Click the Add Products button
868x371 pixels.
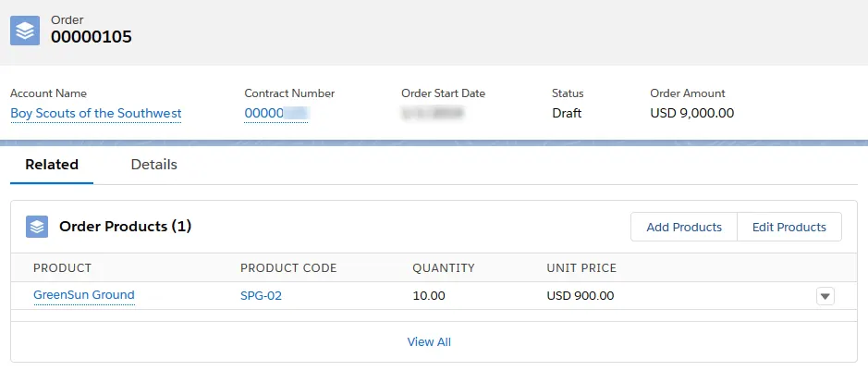coord(684,227)
